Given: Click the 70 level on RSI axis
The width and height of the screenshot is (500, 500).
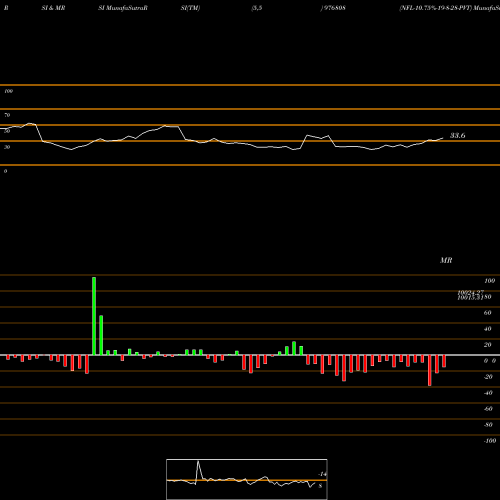Looking at the screenshot, I should (x=7, y=115).
